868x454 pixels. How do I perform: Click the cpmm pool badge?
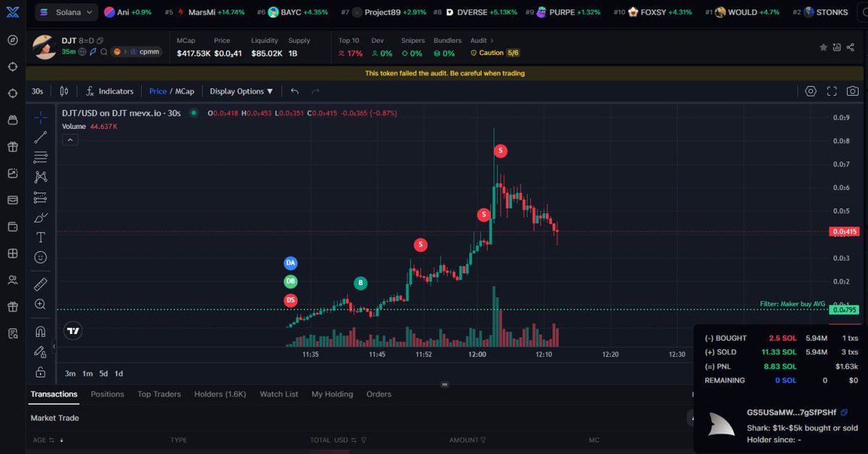click(137, 51)
